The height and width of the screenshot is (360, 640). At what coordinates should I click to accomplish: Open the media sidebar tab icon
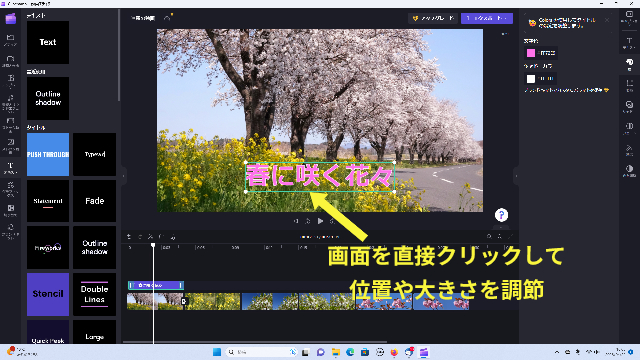pos(11,40)
